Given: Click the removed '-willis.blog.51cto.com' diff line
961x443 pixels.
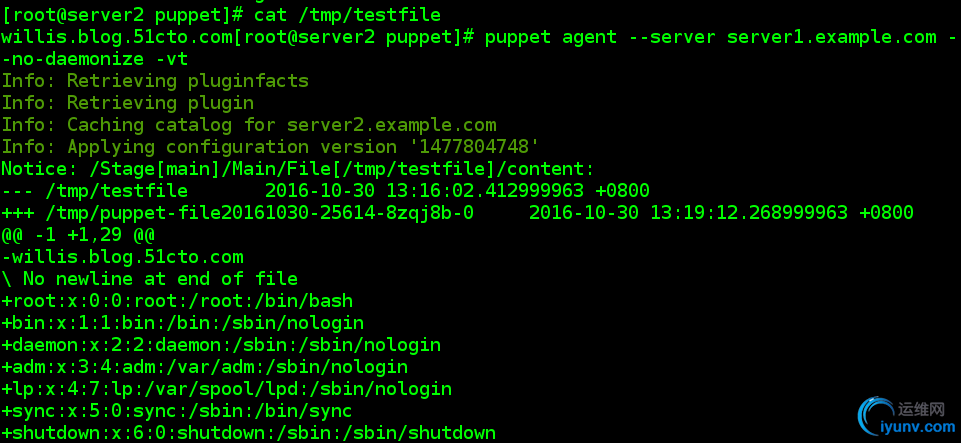Looking at the screenshot, I should [122, 257].
